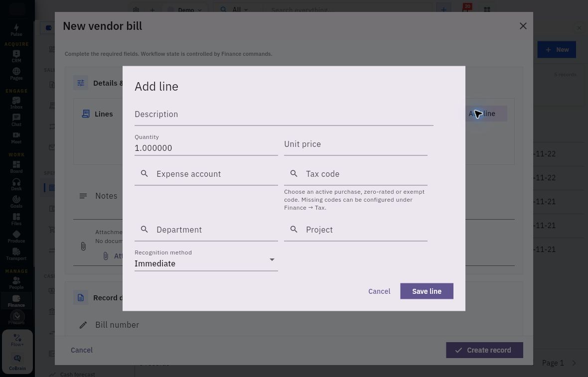Screen dimensions: 588x377
Task: Open Chat in the sidebar
Action: pyautogui.click(x=16, y=121)
